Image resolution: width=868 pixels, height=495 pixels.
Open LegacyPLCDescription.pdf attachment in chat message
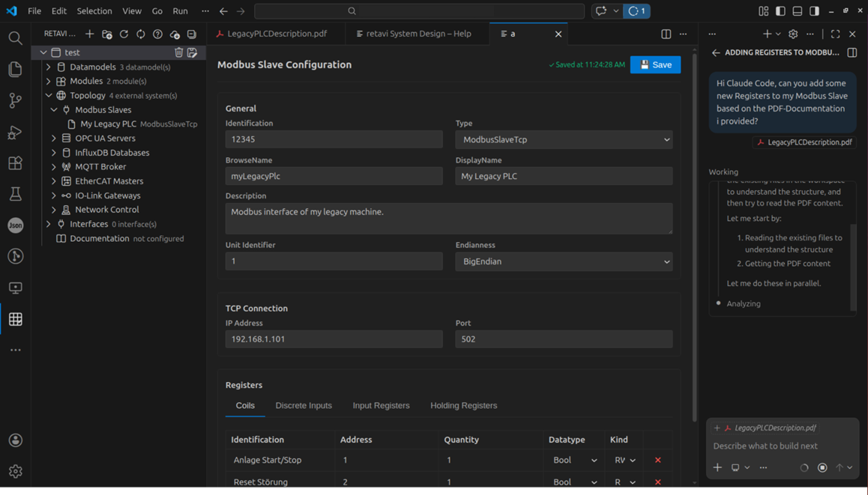804,142
